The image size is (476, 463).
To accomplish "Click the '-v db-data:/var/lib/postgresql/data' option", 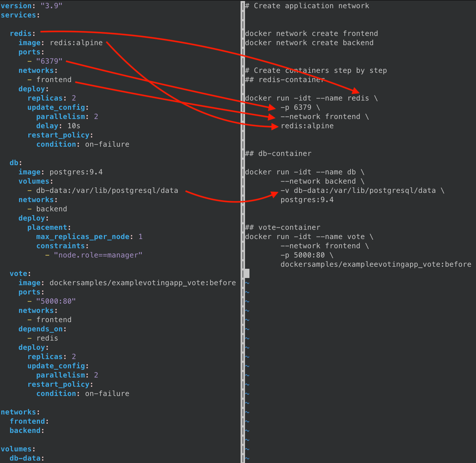I will click(x=363, y=190).
